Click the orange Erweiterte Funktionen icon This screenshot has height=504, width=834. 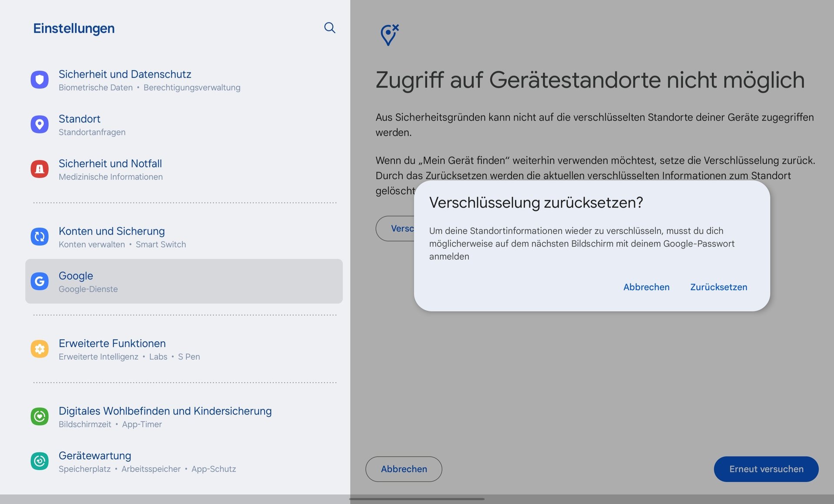tap(40, 349)
